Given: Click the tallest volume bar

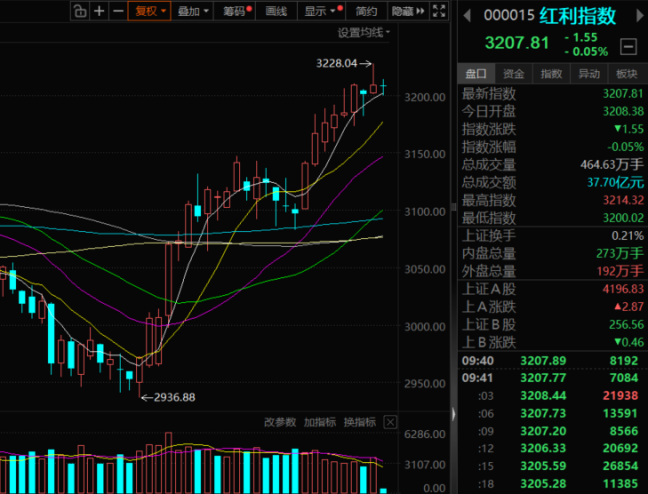Looking at the screenshot, I should [x=168, y=463].
